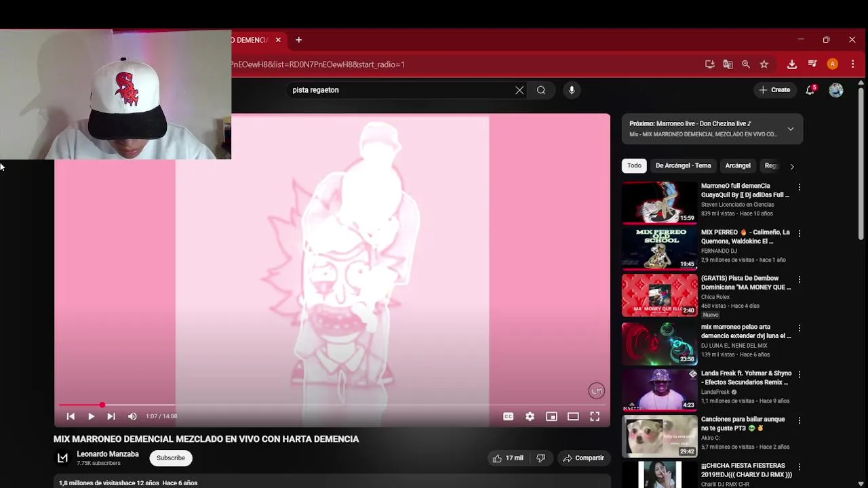Viewport: 868px width, 488px height.
Task: Click the page vertical scrollbar
Action: 861,163
